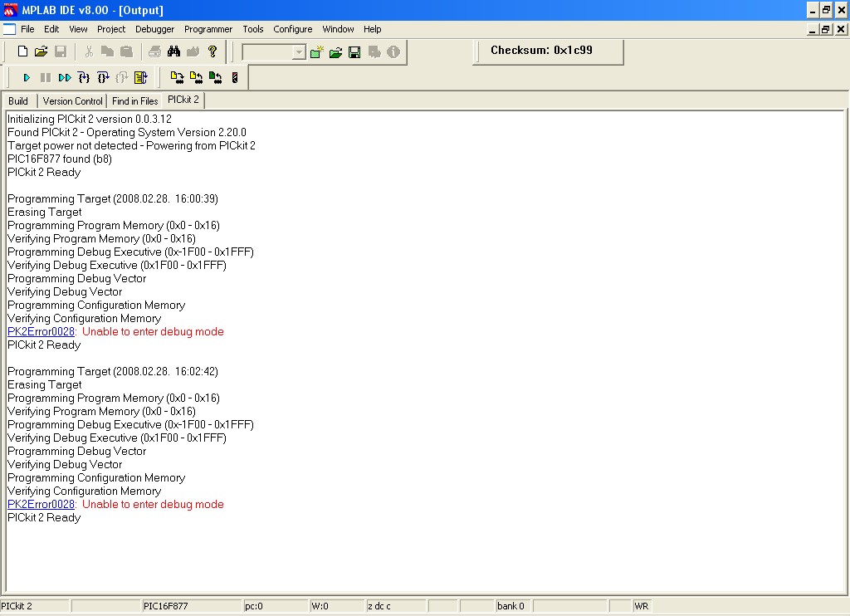This screenshot has width=850, height=616.
Task: Click the Step Out braces icon
Action: coord(122,78)
